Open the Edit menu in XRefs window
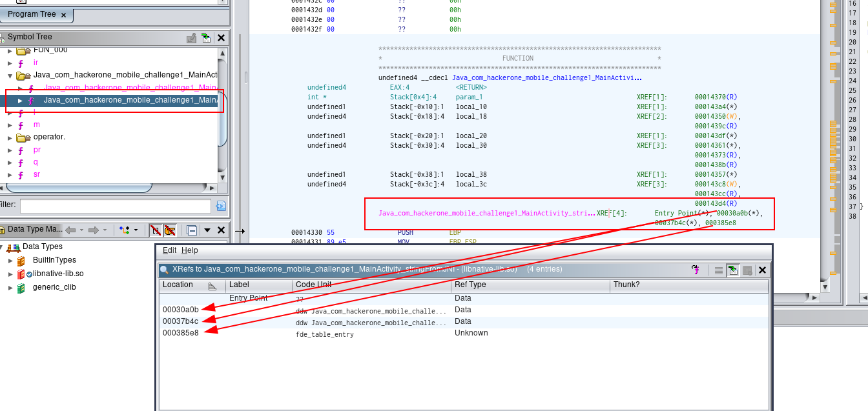Screen dimensions: 868x411 (x=169, y=250)
